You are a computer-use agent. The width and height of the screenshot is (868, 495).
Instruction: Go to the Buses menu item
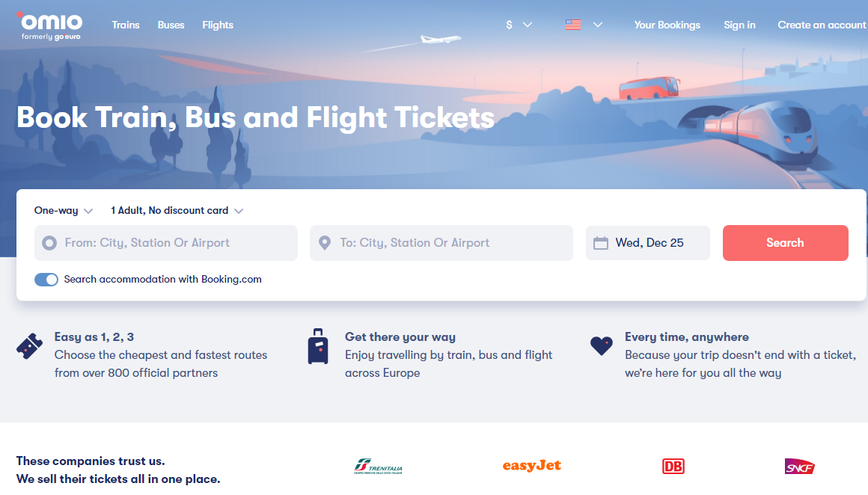[171, 25]
